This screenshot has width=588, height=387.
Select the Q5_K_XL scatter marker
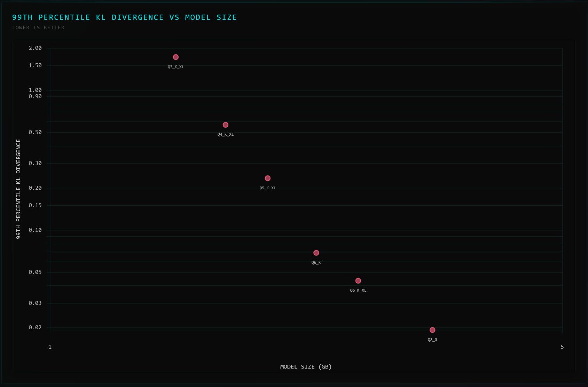tap(268, 178)
